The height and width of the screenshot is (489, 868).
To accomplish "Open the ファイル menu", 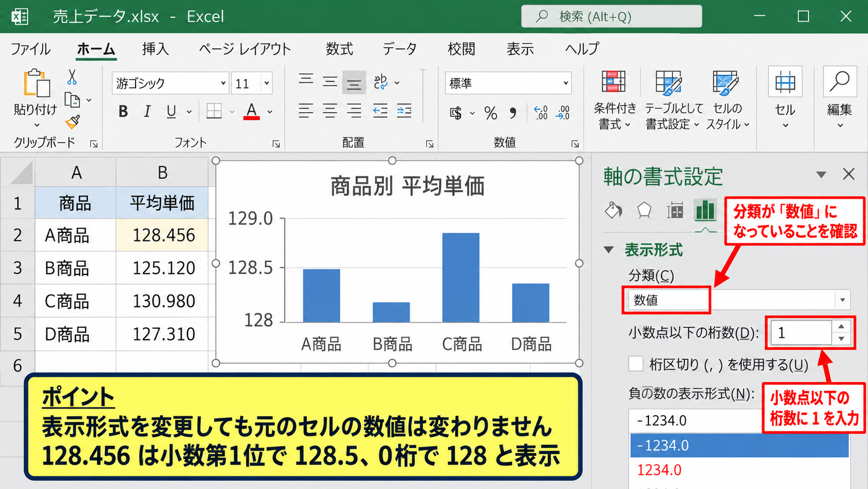I will pos(31,49).
